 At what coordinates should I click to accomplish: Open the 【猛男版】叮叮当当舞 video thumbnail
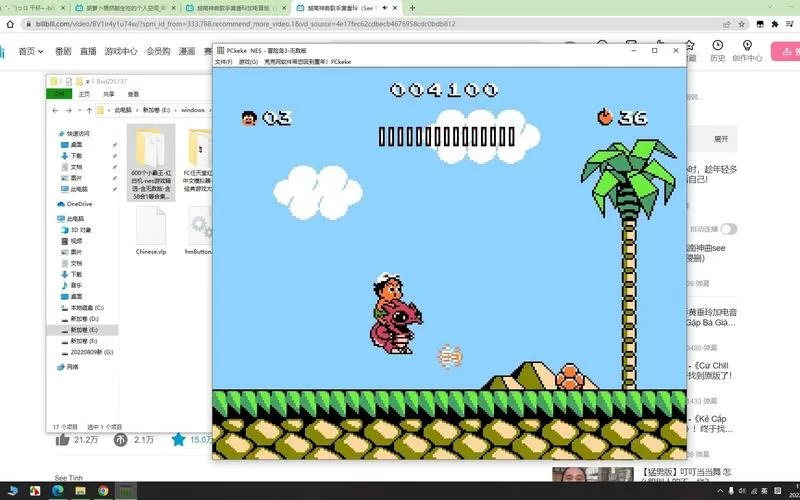(x=593, y=474)
